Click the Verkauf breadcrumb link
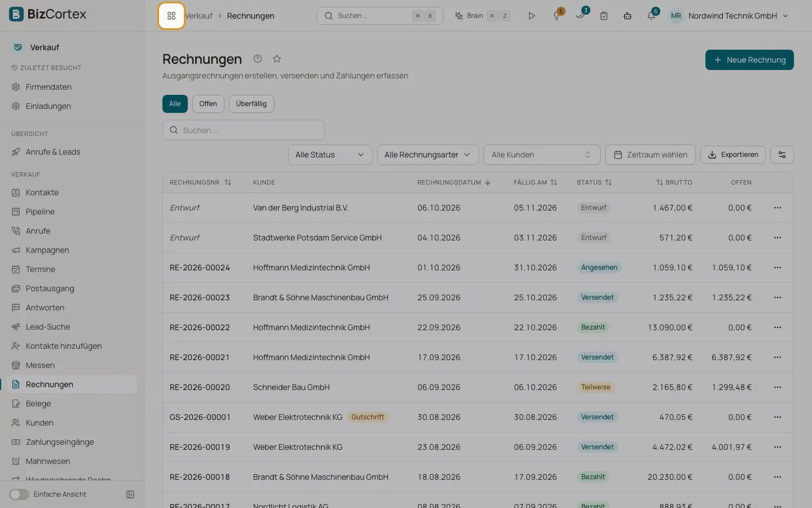 (198, 16)
